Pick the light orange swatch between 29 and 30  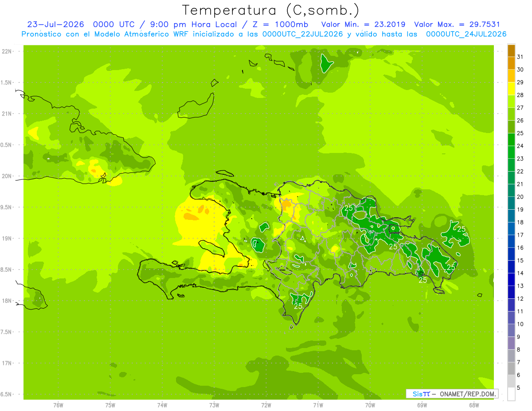511,76
